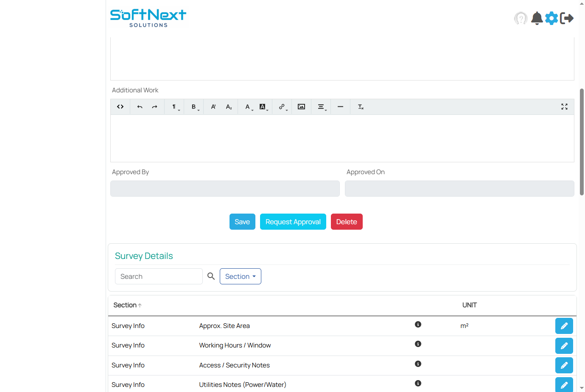Image resolution: width=585 pixels, height=392 pixels.
Task: Open the settings gear icon
Action: pos(551,18)
